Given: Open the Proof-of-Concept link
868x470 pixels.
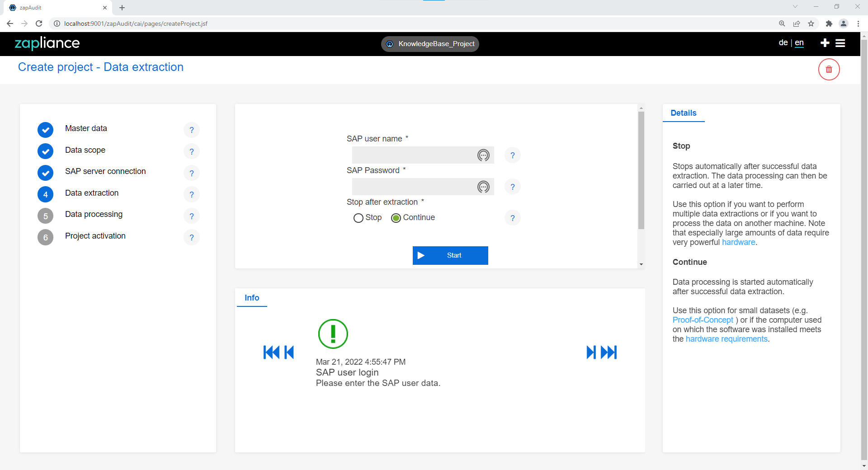Looking at the screenshot, I should (703, 320).
